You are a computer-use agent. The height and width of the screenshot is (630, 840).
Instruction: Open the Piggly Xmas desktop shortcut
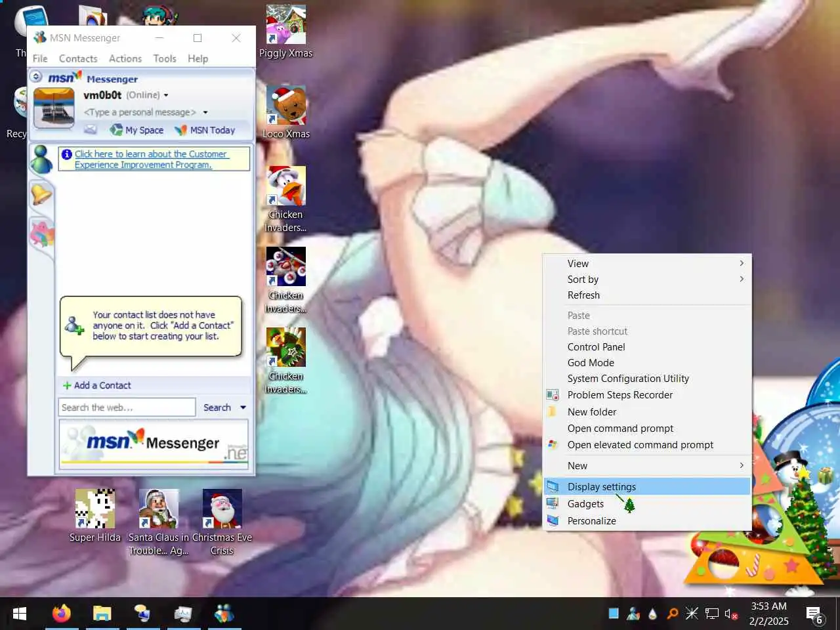pos(286,31)
